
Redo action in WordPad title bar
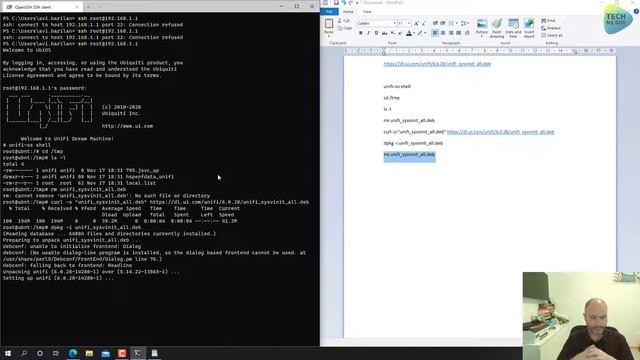click(x=351, y=2)
